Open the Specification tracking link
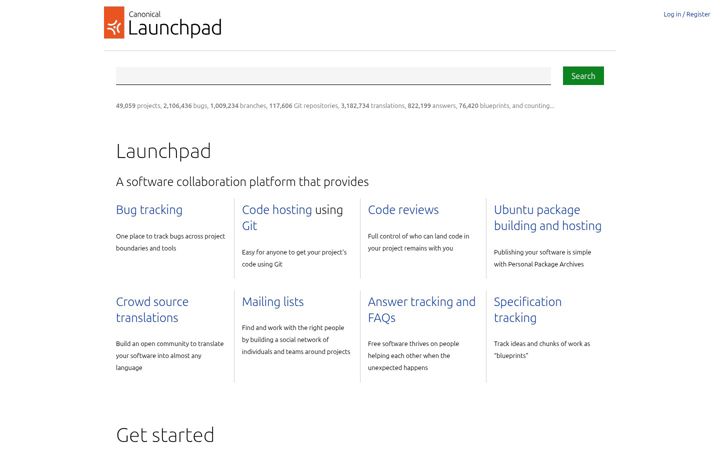The height and width of the screenshot is (450, 720). tap(528, 309)
